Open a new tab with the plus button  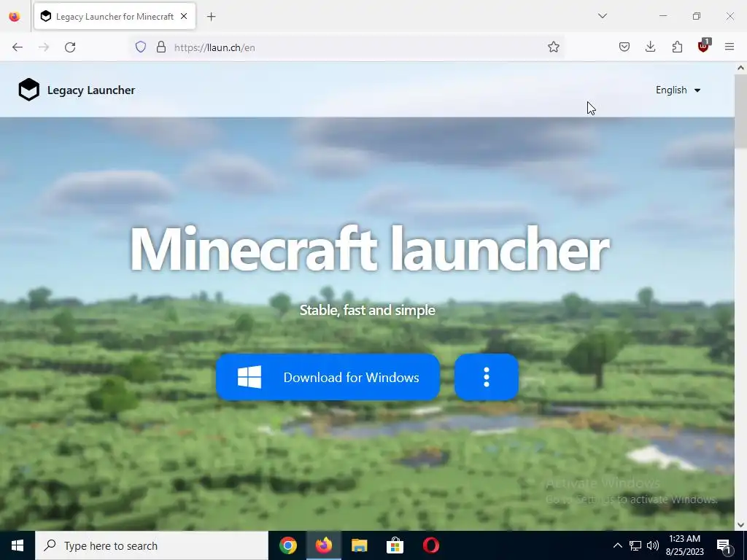pos(212,17)
